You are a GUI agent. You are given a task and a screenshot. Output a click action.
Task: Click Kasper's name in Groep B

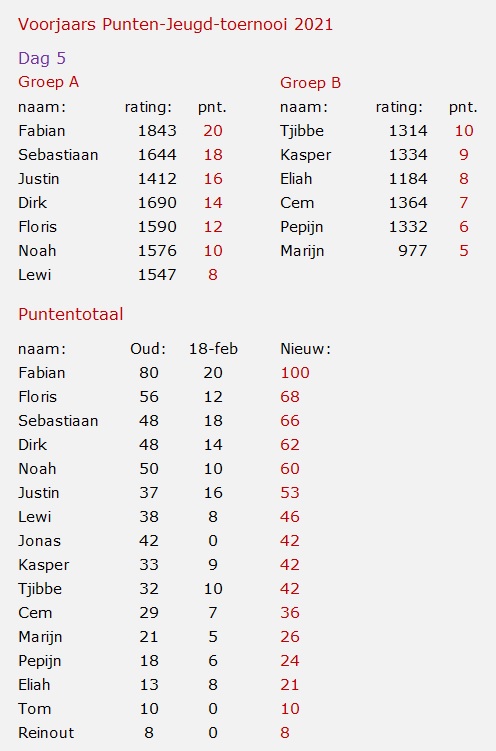click(305, 155)
